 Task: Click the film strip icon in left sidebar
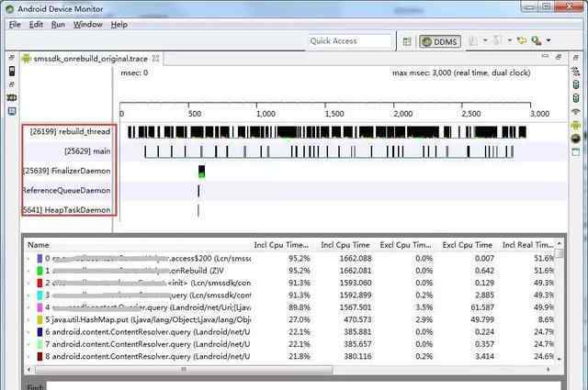coord(12,97)
